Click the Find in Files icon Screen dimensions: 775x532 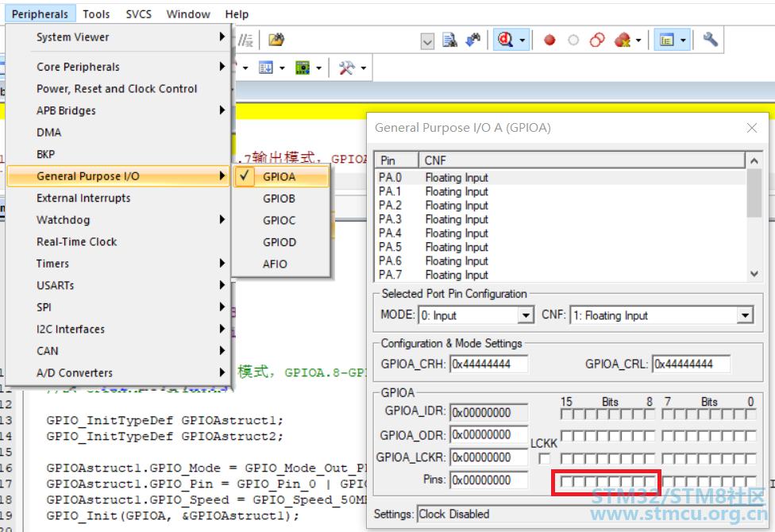click(x=449, y=40)
